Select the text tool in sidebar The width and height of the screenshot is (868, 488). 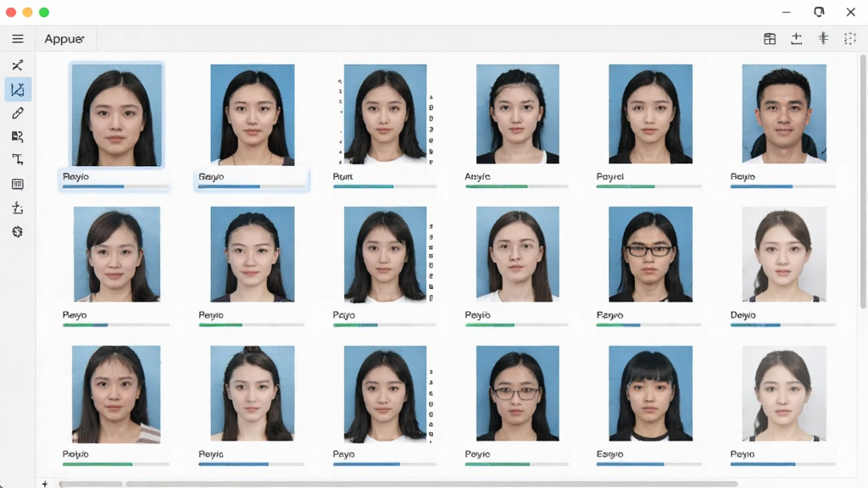tap(18, 160)
